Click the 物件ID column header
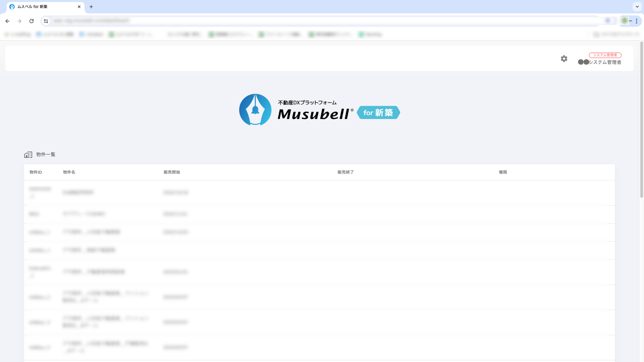 36,172
